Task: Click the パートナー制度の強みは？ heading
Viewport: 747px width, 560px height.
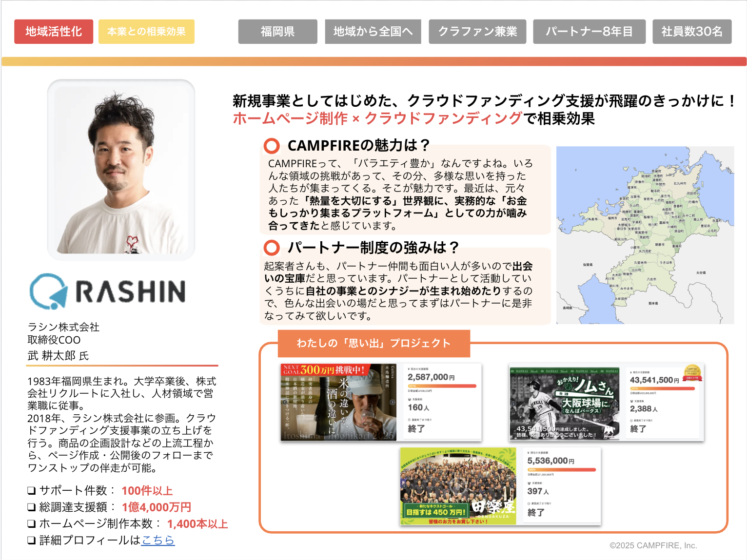Action: click(x=373, y=248)
